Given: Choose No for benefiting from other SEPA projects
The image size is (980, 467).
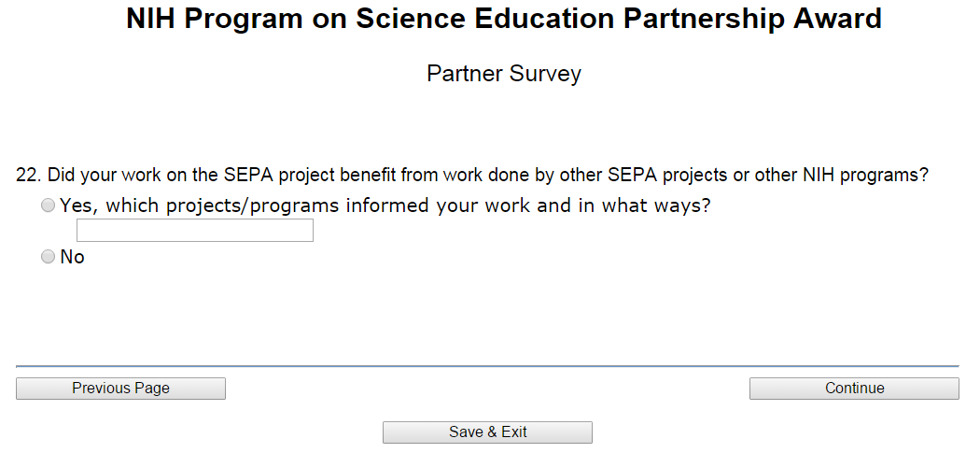Looking at the screenshot, I should coord(49,258).
